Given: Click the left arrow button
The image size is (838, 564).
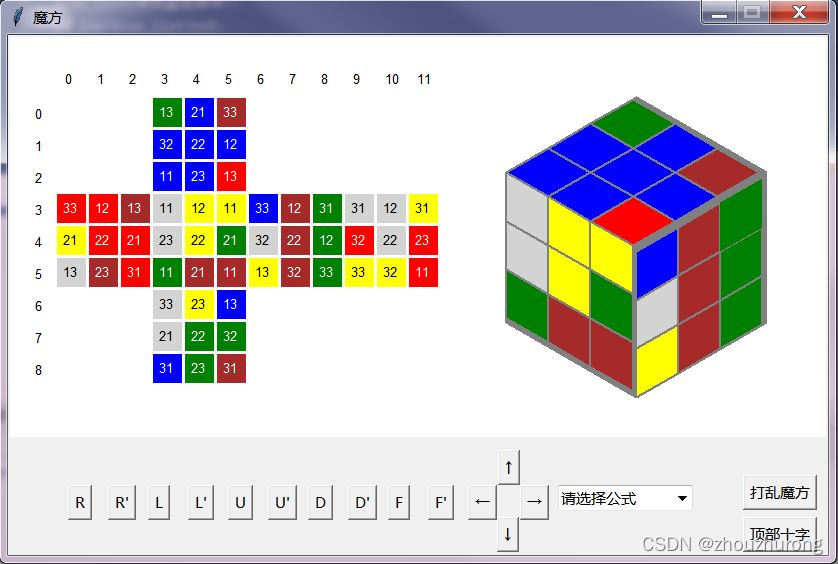Looking at the screenshot, I should tap(483, 501).
